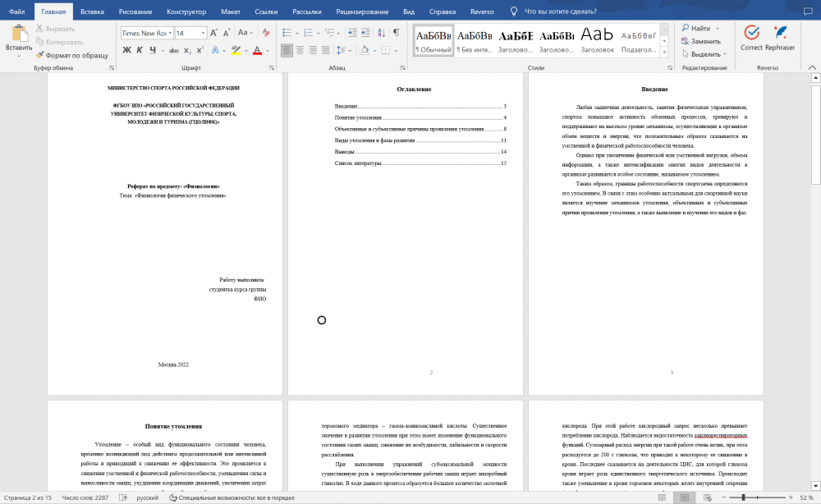Viewport: 821px width, 504px height.
Task: Open the font color dropdown arrow
Action: click(x=268, y=51)
